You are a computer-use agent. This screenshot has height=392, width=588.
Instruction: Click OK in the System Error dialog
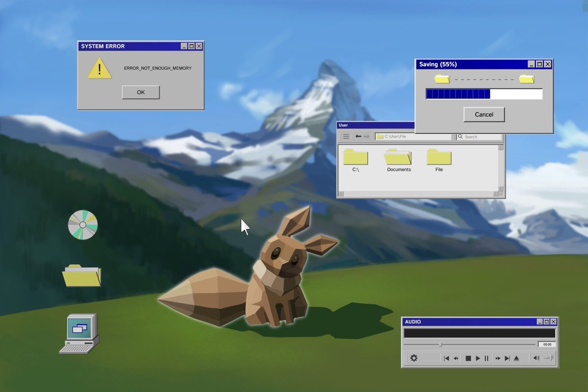coord(141,92)
